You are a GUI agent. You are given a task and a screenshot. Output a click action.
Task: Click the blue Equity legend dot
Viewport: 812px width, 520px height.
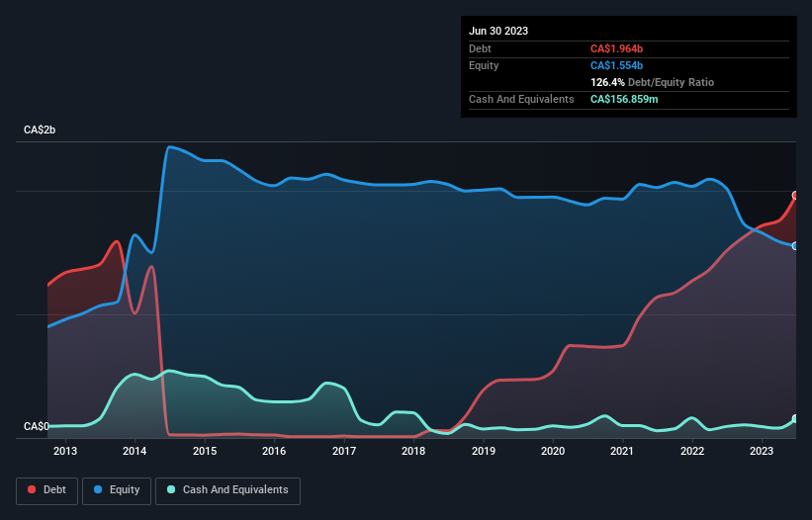98,489
